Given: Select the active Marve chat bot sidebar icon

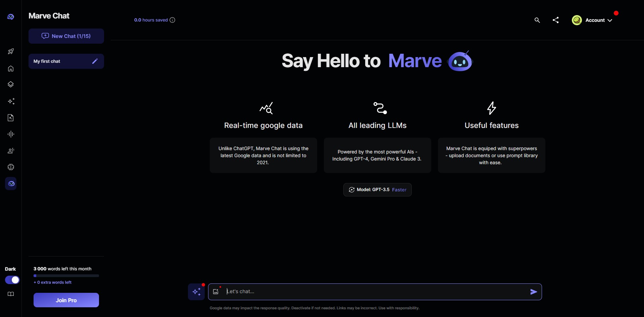Looking at the screenshot, I should pyautogui.click(x=11, y=184).
